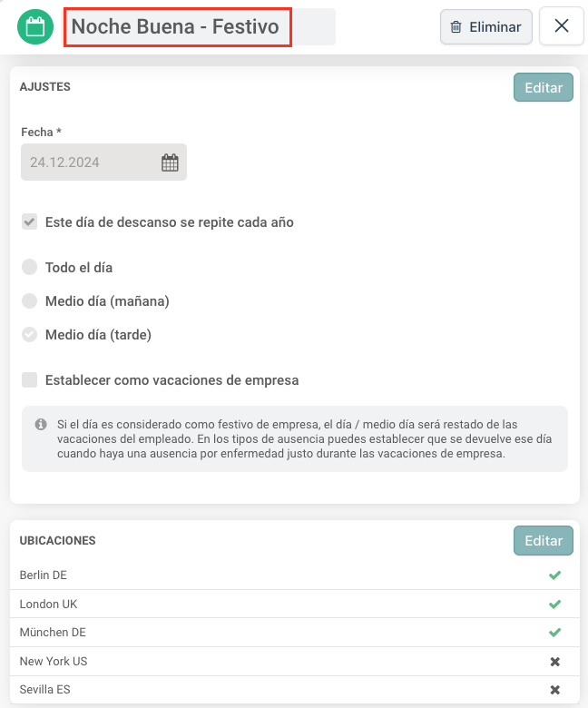Image resolution: width=588 pixels, height=708 pixels.
Task: Click the Fecha date input field
Action: (91, 162)
